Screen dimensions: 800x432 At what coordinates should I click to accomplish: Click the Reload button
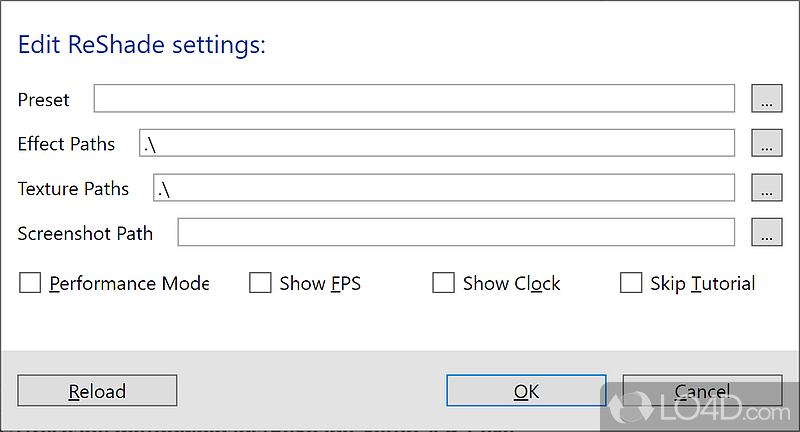(97, 391)
